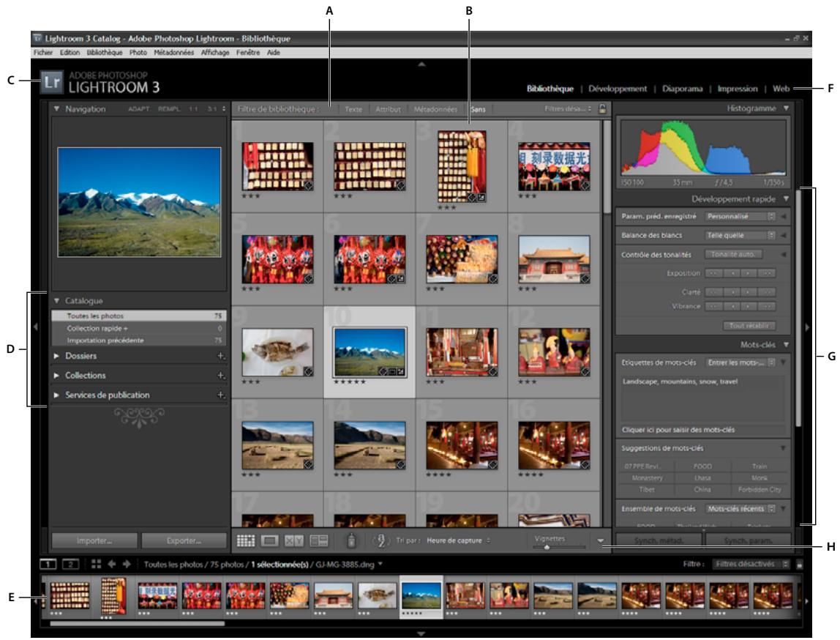Image resolution: width=840 pixels, height=640 pixels.
Task: Reverse the sort direction icon
Action: [x=380, y=541]
